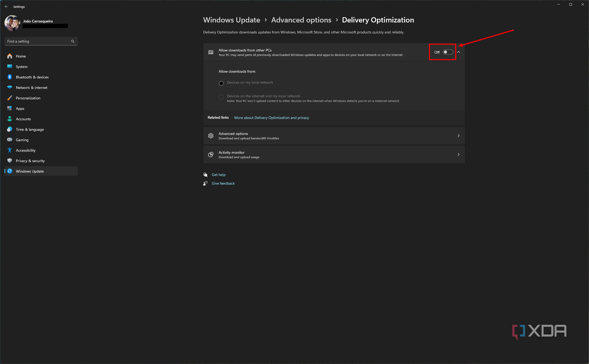Screen dimensions: 589x364
Task: Click the Give feedback link
Action: coord(223,183)
